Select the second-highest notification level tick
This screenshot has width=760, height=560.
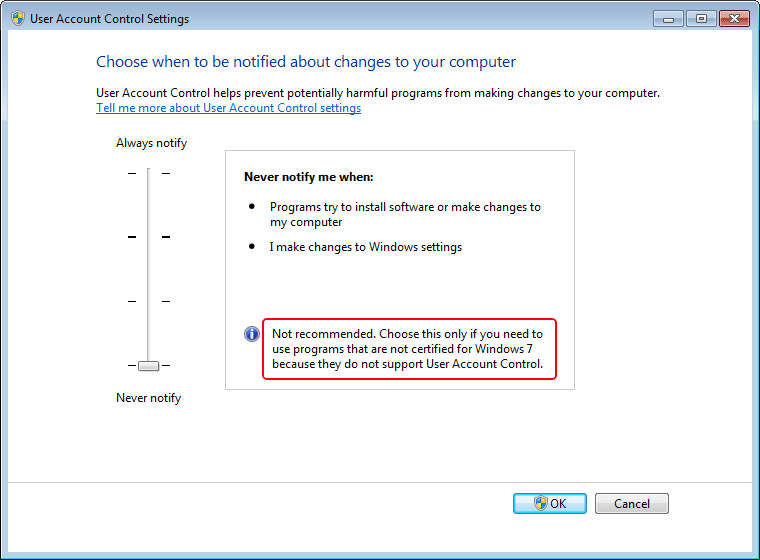[x=148, y=237]
